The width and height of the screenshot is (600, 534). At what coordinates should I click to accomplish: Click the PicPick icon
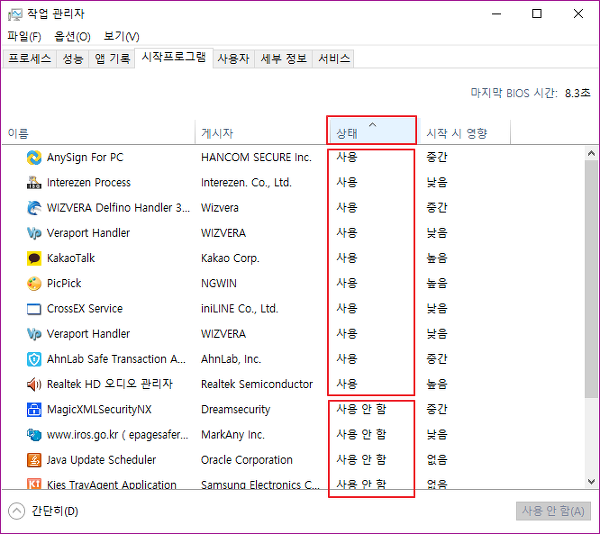click(34, 283)
